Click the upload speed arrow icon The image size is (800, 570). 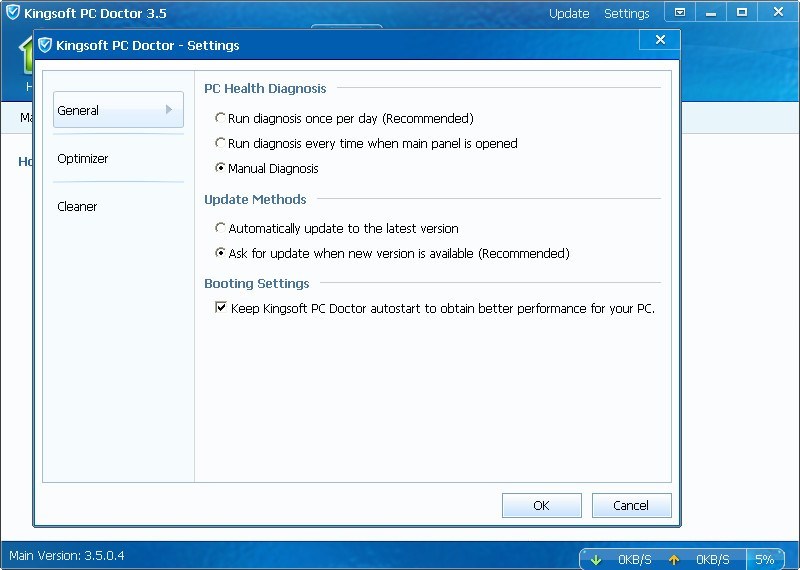point(673,560)
